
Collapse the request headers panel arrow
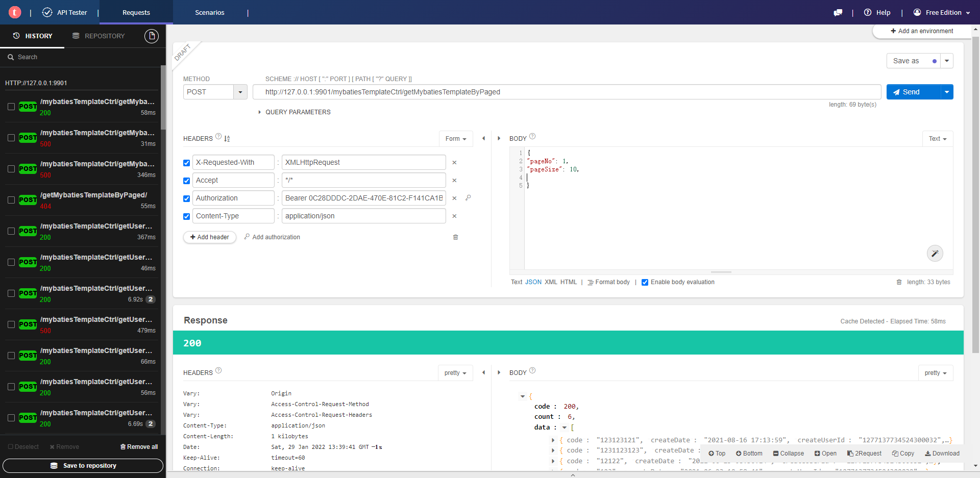(x=484, y=138)
